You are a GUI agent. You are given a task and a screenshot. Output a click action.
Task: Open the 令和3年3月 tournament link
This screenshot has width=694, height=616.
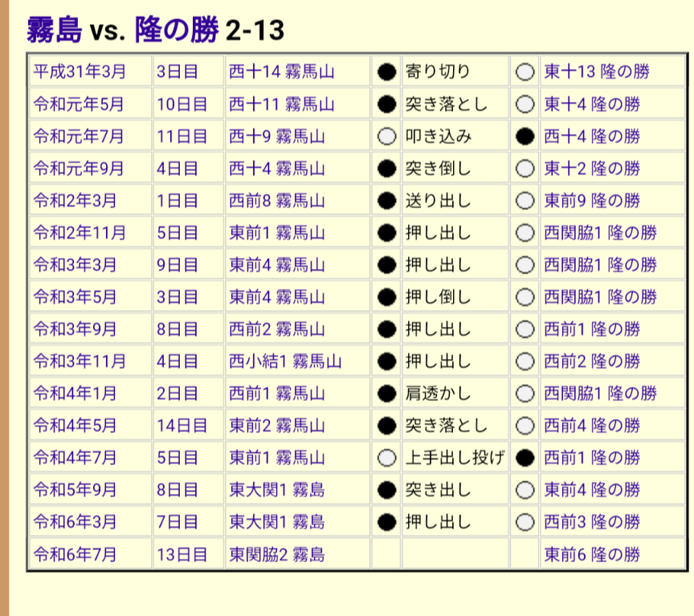(x=75, y=265)
